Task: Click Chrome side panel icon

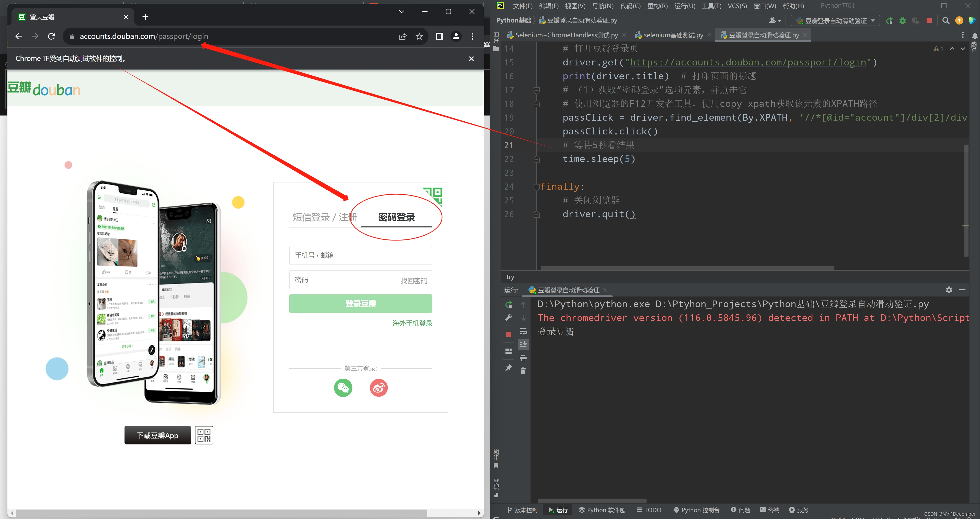Action: (439, 36)
